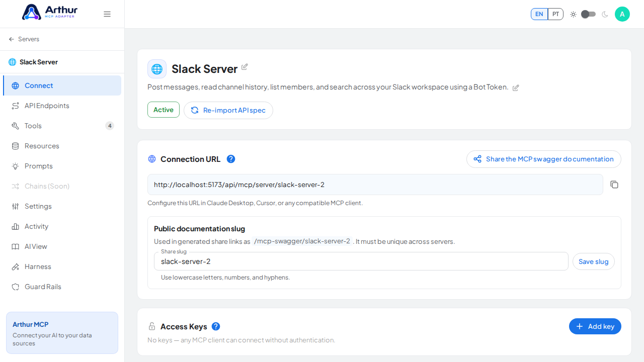644x362 pixels.
Task: Click the Slack Server sidebar header
Action: click(62, 62)
